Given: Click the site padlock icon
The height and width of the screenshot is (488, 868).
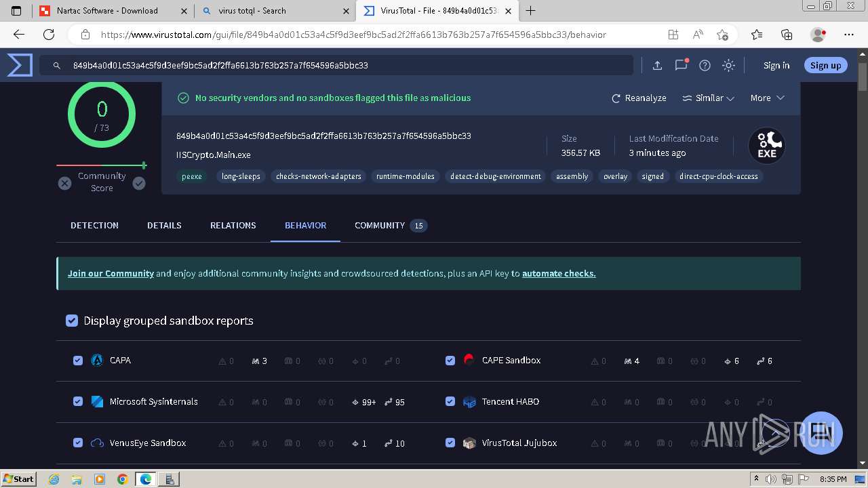Looking at the screenshot, I should [85, 35].
